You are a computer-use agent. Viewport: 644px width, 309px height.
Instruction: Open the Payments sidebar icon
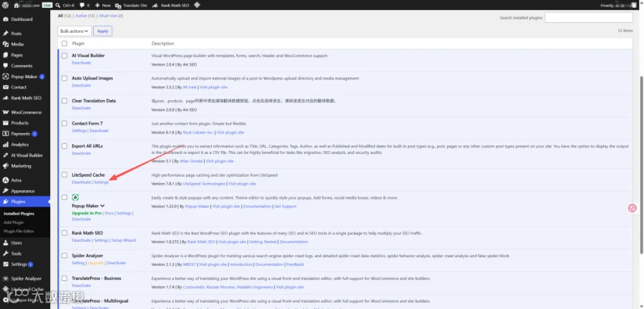click(x=5, y=134)
